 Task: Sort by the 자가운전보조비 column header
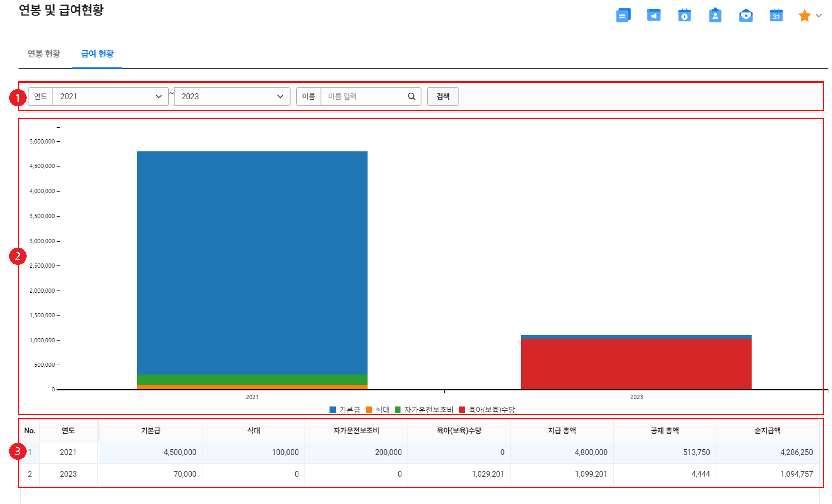click(x=356, y=430)
